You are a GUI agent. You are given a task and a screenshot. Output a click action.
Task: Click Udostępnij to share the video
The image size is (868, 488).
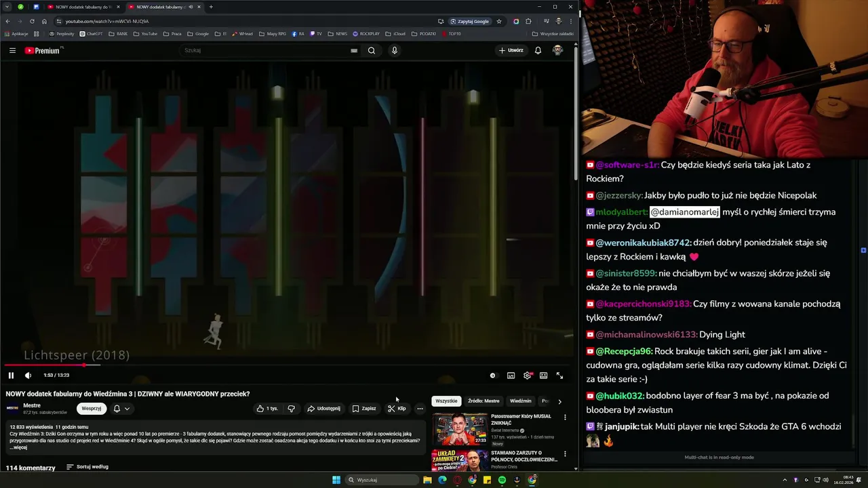pos(323,409)
